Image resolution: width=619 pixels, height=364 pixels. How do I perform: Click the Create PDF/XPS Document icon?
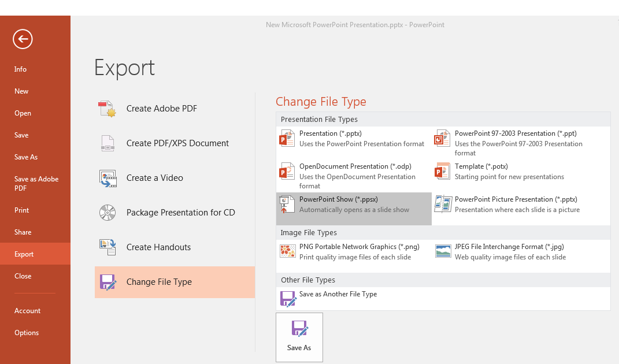108,143
